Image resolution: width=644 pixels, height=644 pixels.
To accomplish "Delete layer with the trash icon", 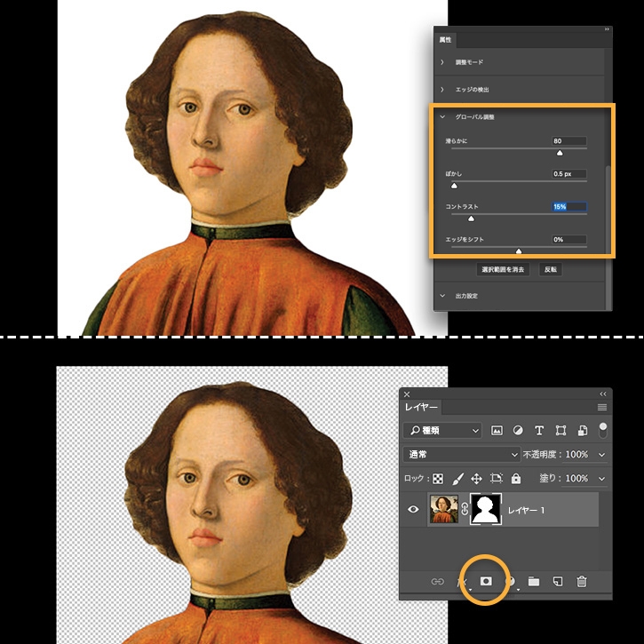I will coord(582,582).
